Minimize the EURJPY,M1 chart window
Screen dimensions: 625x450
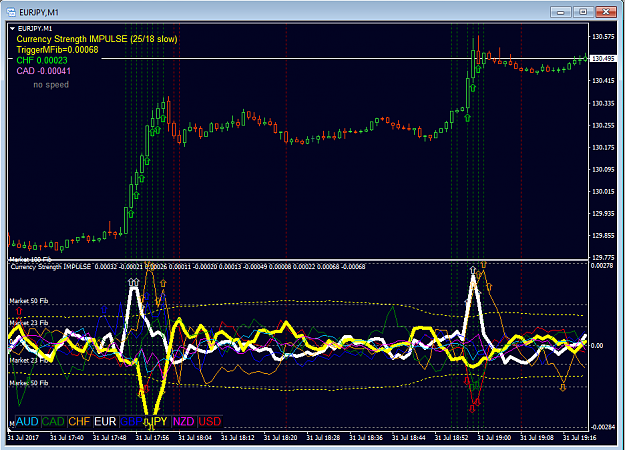tap(560, 12)
